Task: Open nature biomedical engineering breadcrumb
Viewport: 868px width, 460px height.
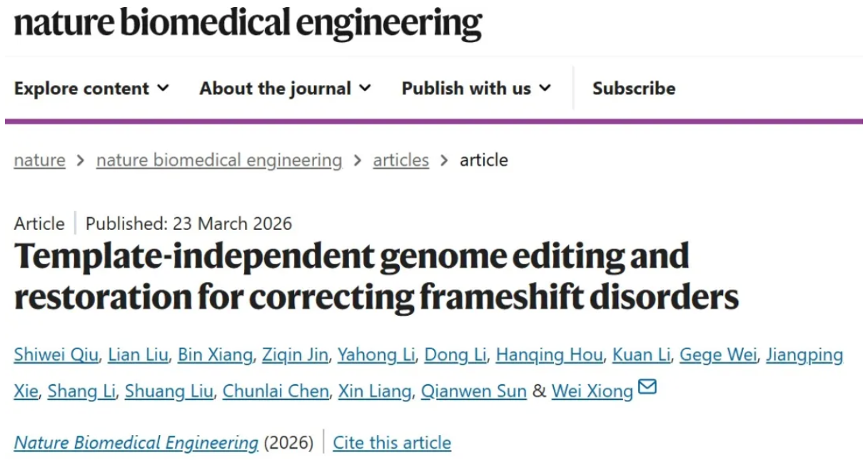Action: coord(219,160)
